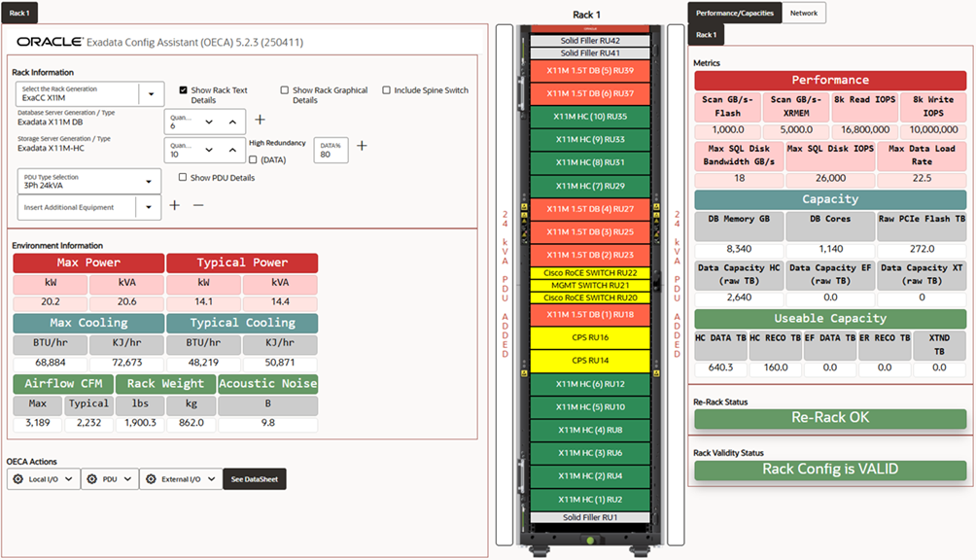Select Solid Filler RU42 in rack
The image size is (976, 560).
click(x=590, y=41)
